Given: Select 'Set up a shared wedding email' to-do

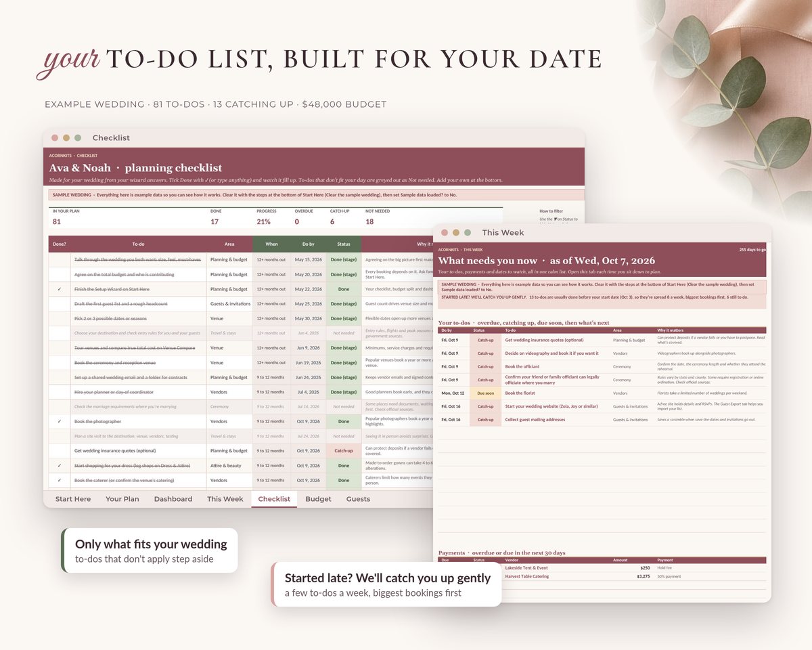Looking at the screenshot, I should coord(131,377).
